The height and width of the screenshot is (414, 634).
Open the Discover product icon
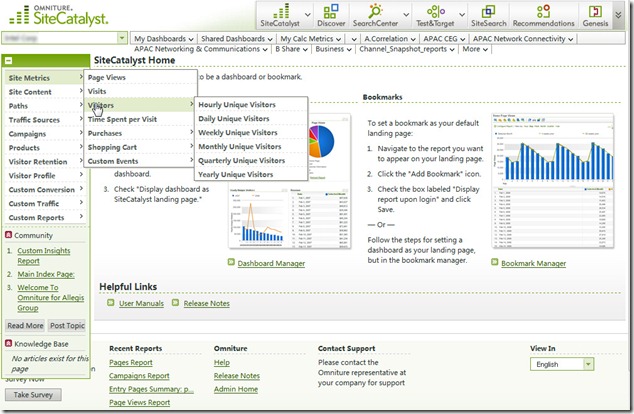(x=331, y=14)
